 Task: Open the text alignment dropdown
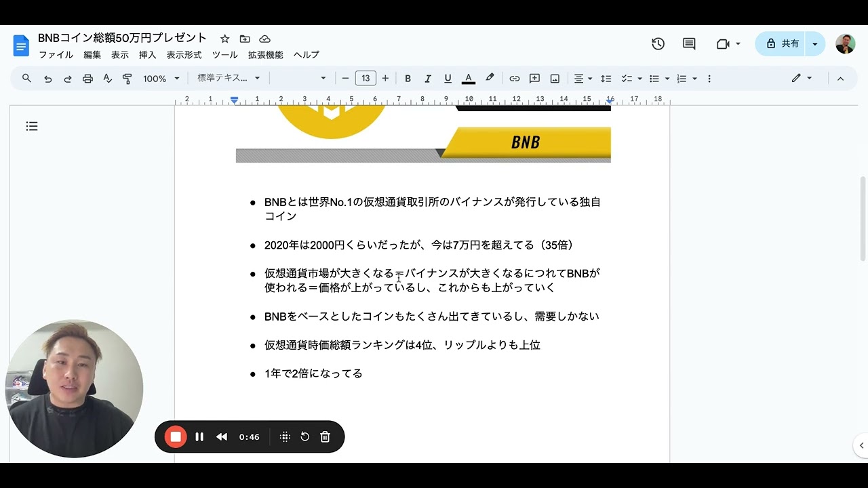point(583,79)
